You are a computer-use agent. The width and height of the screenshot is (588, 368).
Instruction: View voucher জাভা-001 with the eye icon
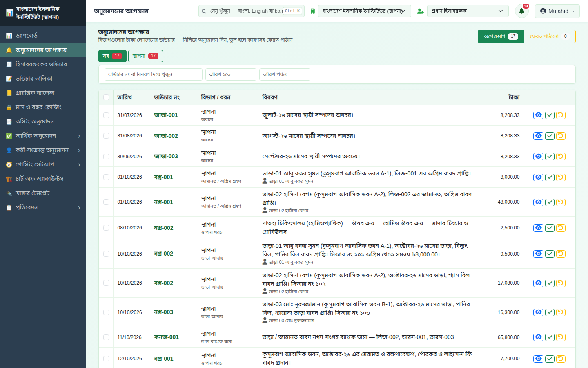[539, 115]
